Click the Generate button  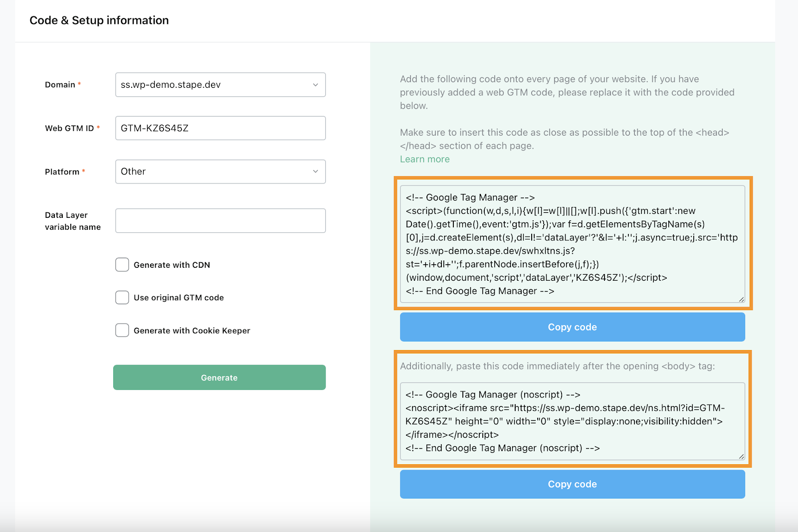click(x=219, y=377)
